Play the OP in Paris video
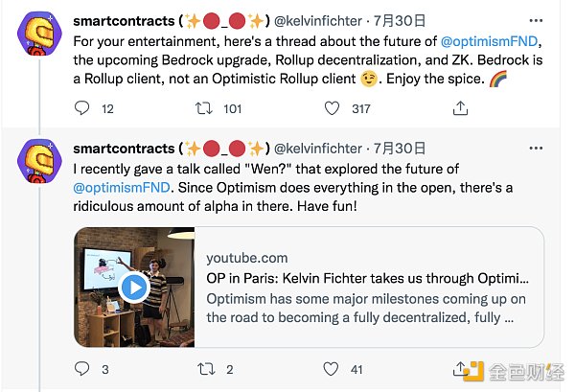This screenshot has width=575, height=392. [135, 287]
